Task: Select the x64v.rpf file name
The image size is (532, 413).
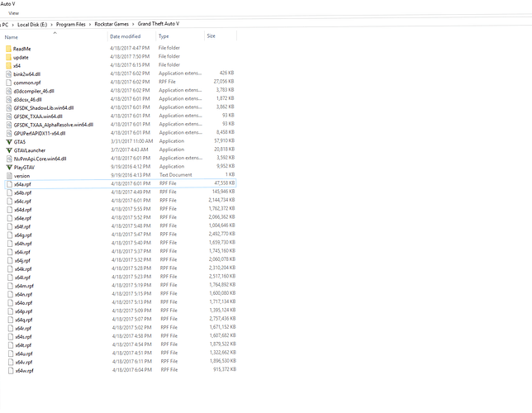Action: pos(24,363)
